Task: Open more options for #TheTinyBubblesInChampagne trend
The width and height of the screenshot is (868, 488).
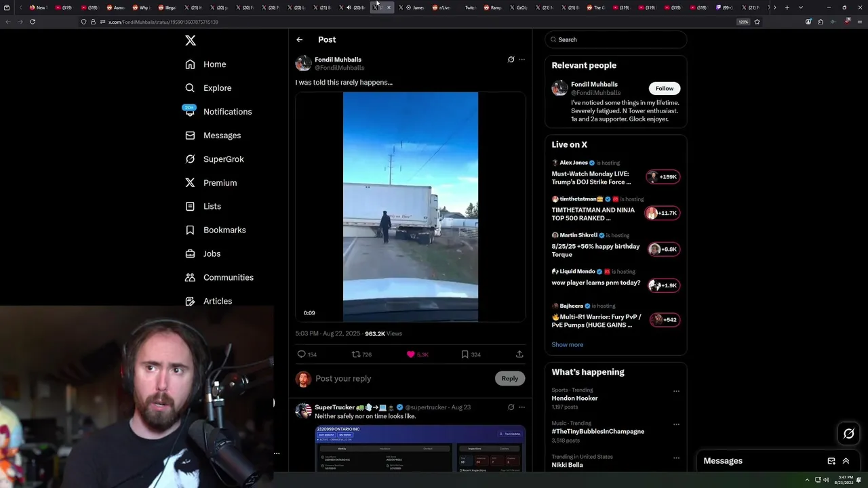Action: pyautogui.click(x=676, y=424)
